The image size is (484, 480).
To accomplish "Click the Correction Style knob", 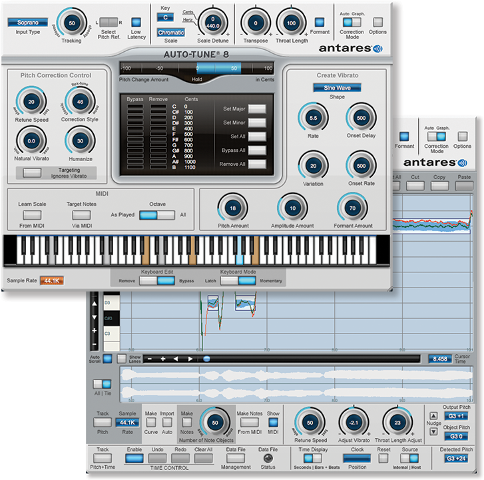I will point(80,102).
